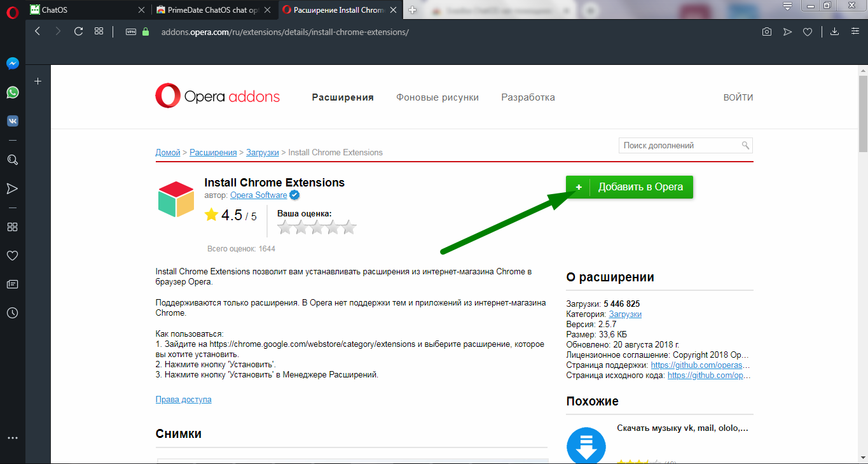Send page to My Flow
The width and height of the screenshot is (868, 464).
(x=787, y=32)
